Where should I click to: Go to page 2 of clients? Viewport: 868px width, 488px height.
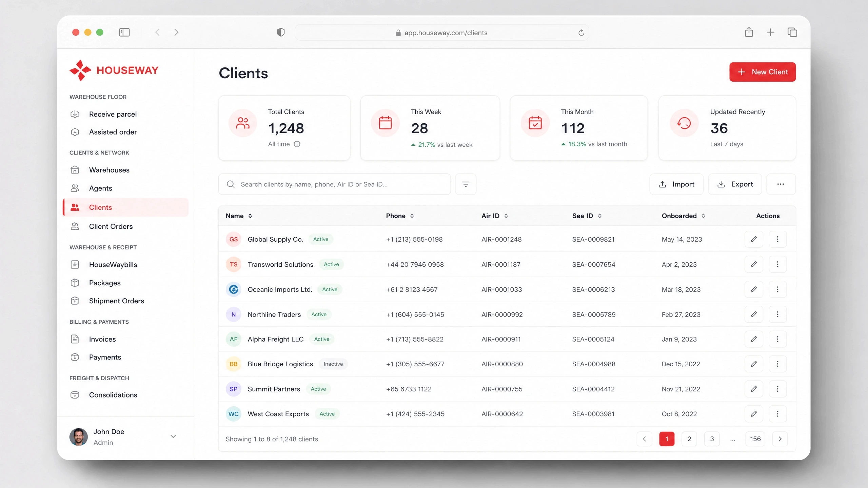click(x=689, y=439)
